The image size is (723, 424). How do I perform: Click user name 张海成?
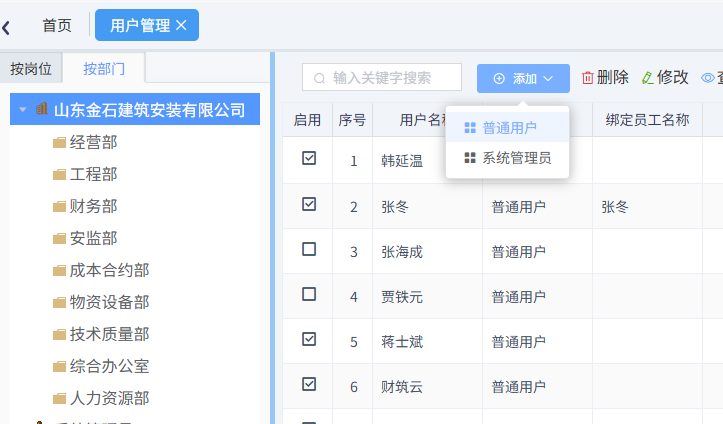(402, 252)
